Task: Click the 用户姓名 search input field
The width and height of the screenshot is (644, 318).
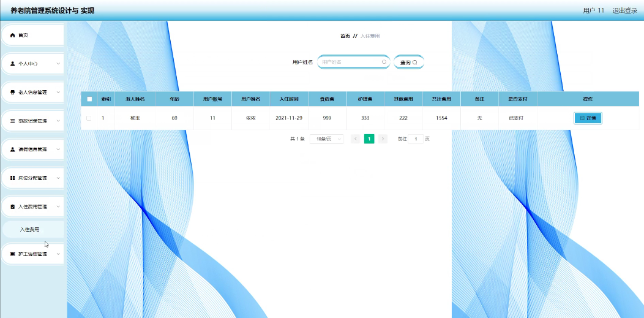Action: pyautogui.click(x=353, y=62)
